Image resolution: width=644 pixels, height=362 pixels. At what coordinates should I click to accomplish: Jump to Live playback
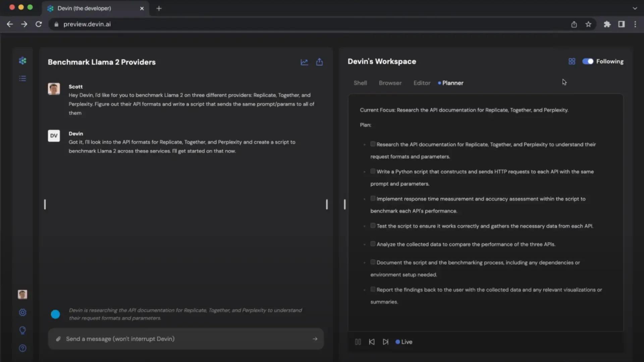tap(404, 342)
